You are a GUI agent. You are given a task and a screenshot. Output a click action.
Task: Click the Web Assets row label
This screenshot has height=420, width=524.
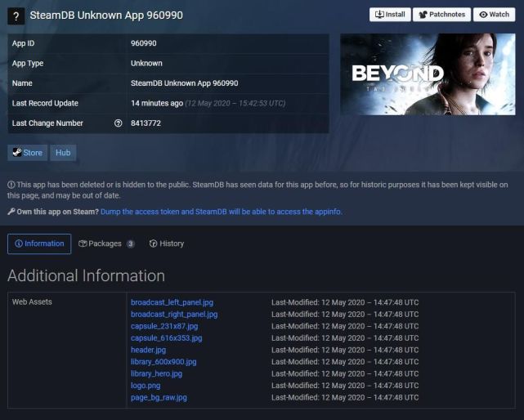[x=32, y=302]
